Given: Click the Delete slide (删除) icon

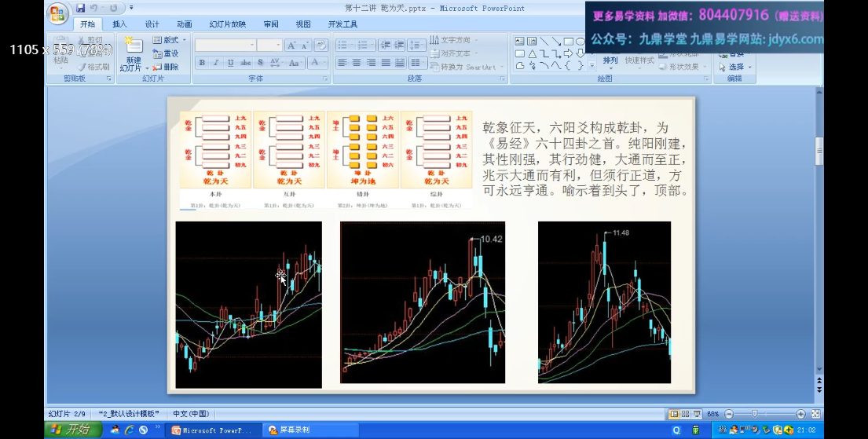Looking at the screenshot, I should 166,68.
